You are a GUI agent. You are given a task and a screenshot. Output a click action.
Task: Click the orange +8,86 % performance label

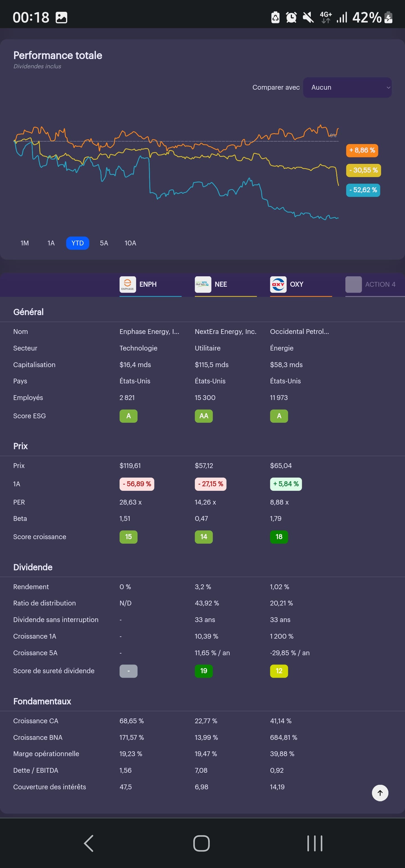362,150
